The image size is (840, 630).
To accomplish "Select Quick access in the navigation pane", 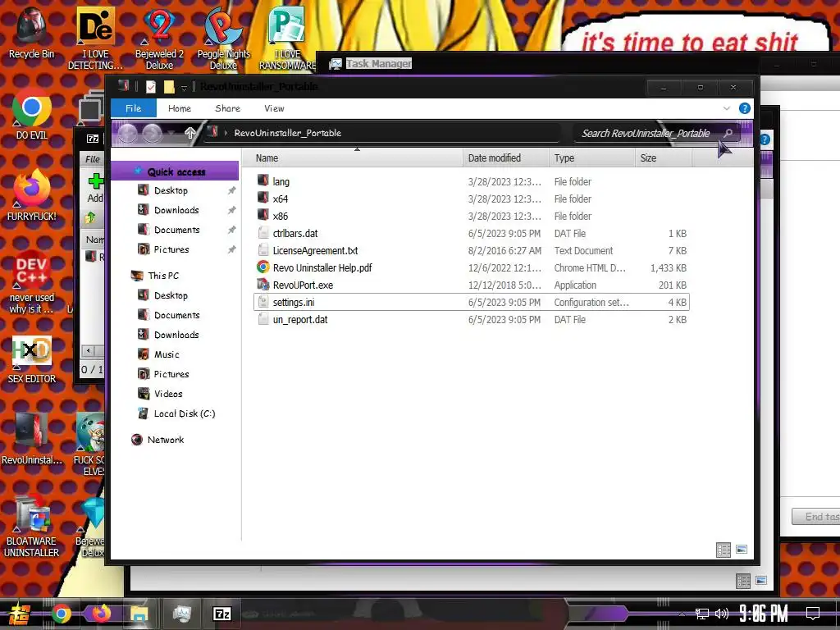I will coord(176,171).
